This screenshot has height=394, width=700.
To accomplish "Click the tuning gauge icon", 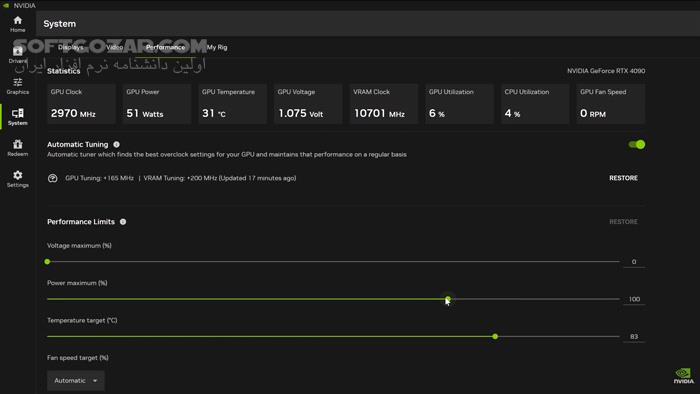I will point(53,178).
